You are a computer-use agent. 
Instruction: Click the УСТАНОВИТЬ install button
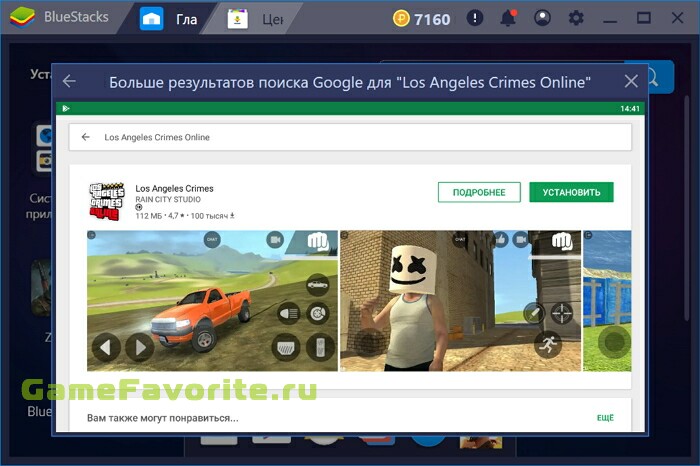571,192
